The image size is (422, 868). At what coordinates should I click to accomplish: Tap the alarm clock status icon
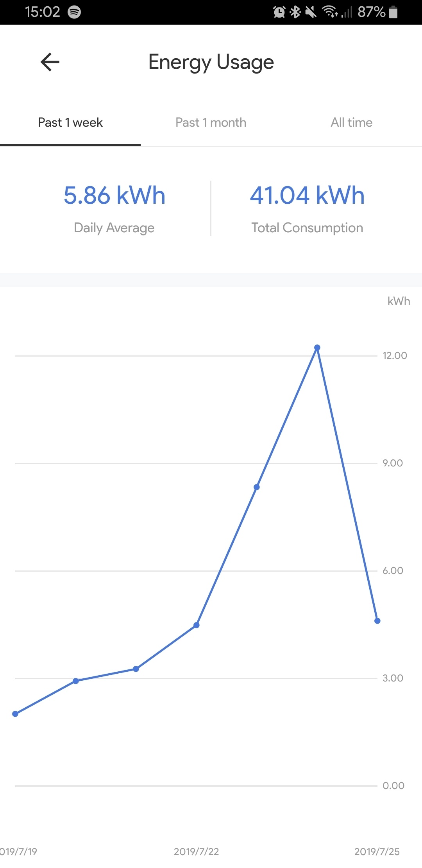coord(279,12)
